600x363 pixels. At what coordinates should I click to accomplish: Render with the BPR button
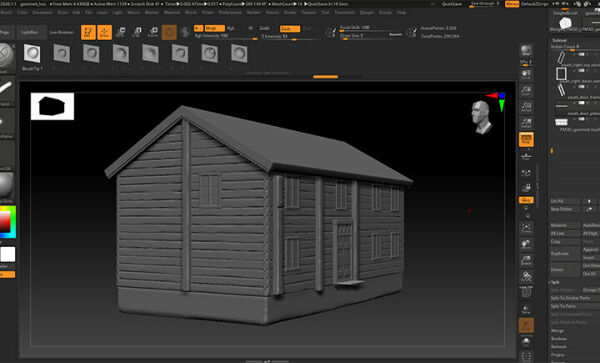(526, 51)
